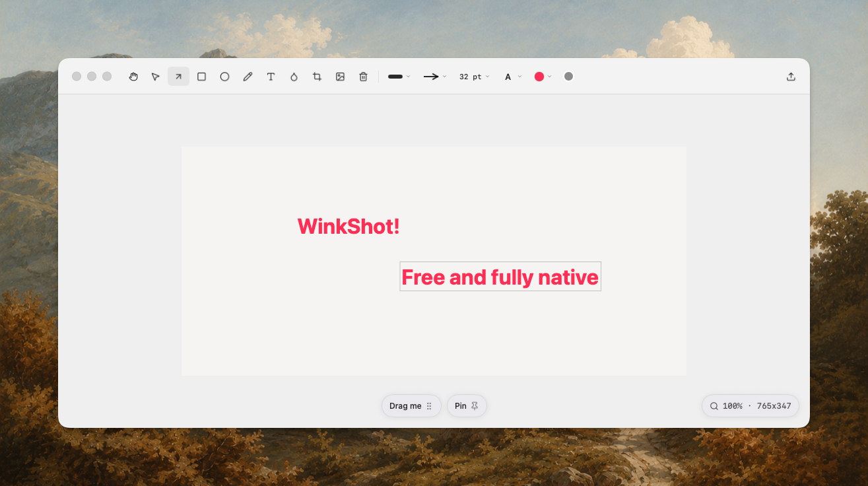Click the window close button

point(77,77)
